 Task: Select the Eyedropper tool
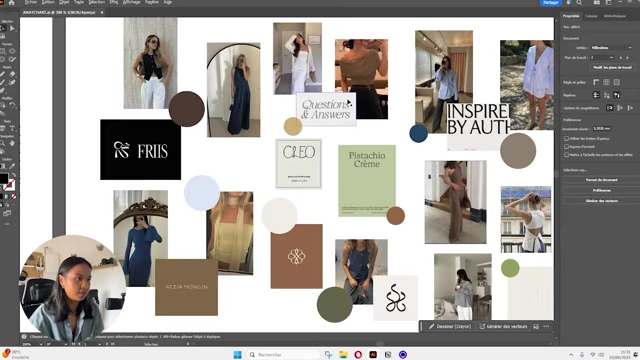pos(12,166)
